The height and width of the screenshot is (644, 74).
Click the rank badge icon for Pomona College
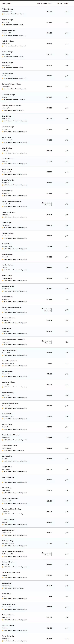coord(2,57)
